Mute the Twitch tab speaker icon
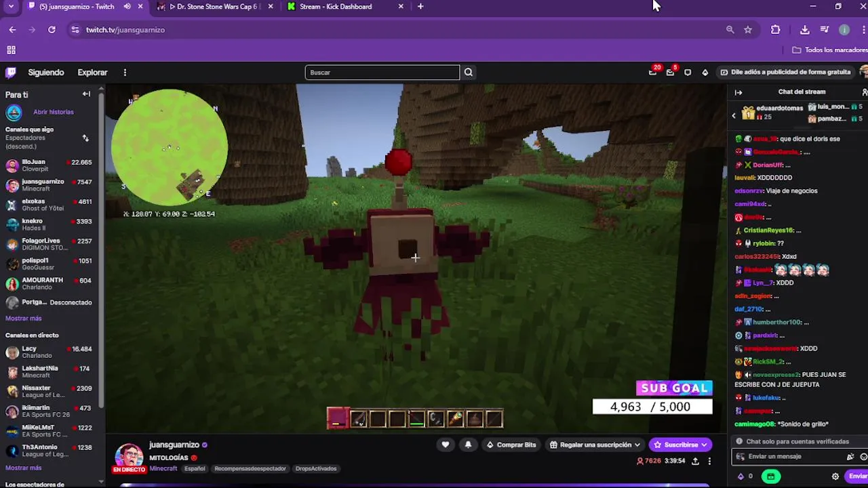Viewport: 868px width, 488px height. point(127,7)
